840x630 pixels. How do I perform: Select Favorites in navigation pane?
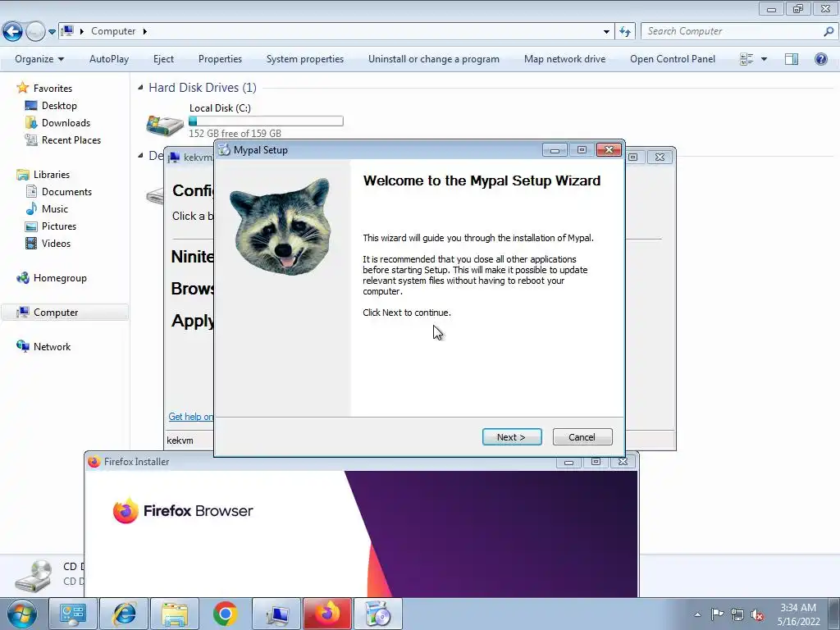click(x=52, y=89)
